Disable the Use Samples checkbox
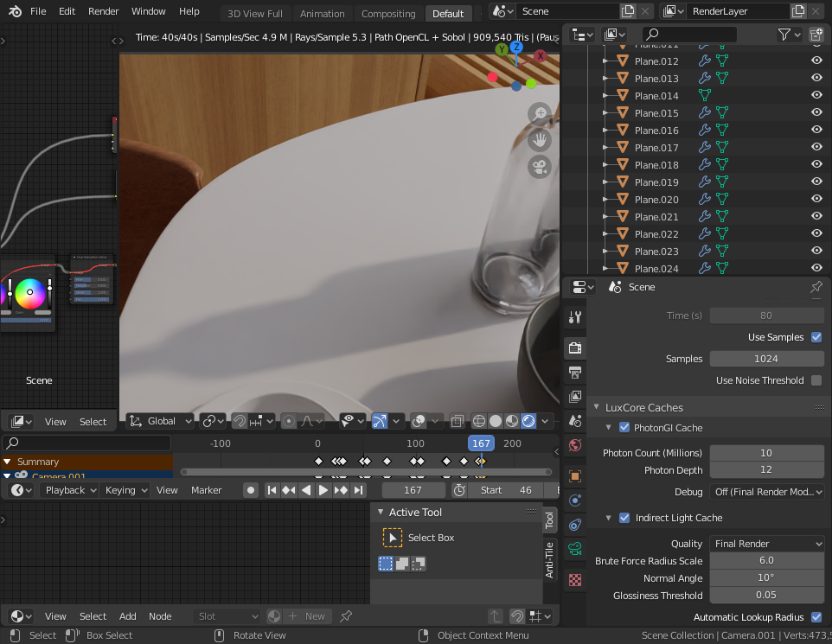This screenshot has height=644, width=832. click(x=816, y=337)
